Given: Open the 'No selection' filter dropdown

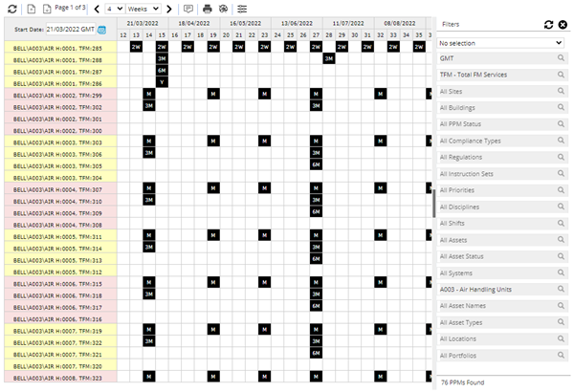Looking at the screenshot, I should pos(500,43).
